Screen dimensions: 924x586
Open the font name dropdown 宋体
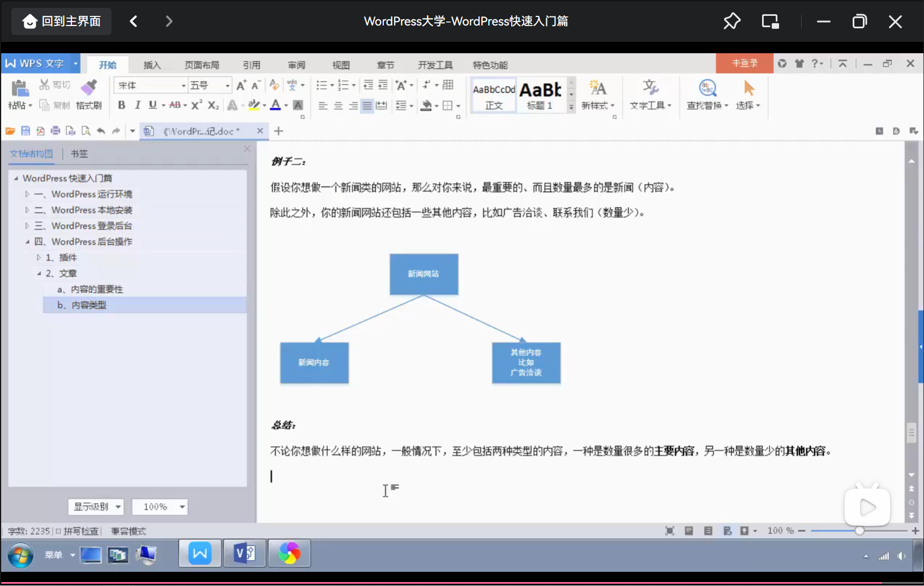tap(183, 85)
